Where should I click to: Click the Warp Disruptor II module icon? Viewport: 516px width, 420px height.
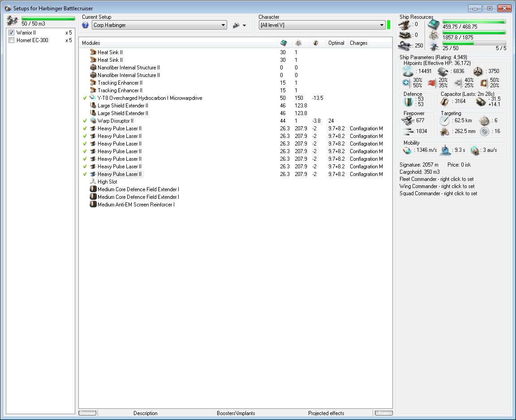[93, 121]
